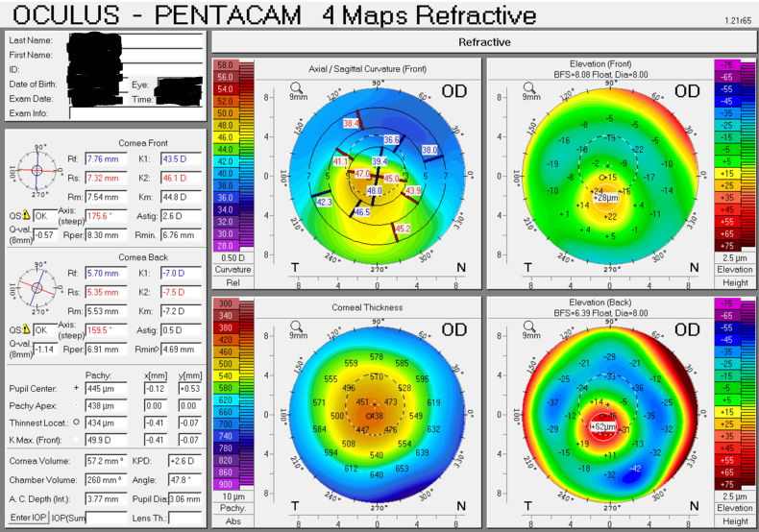Click the Refractive display title bar
The image size is (759, 532).
[484, 42]
